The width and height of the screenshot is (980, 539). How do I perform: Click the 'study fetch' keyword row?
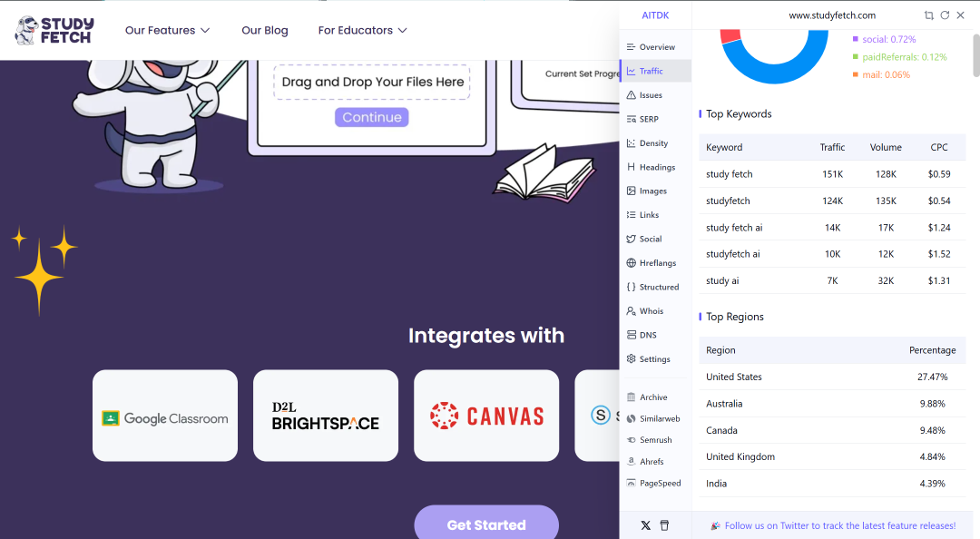click(x=832, y=174)
